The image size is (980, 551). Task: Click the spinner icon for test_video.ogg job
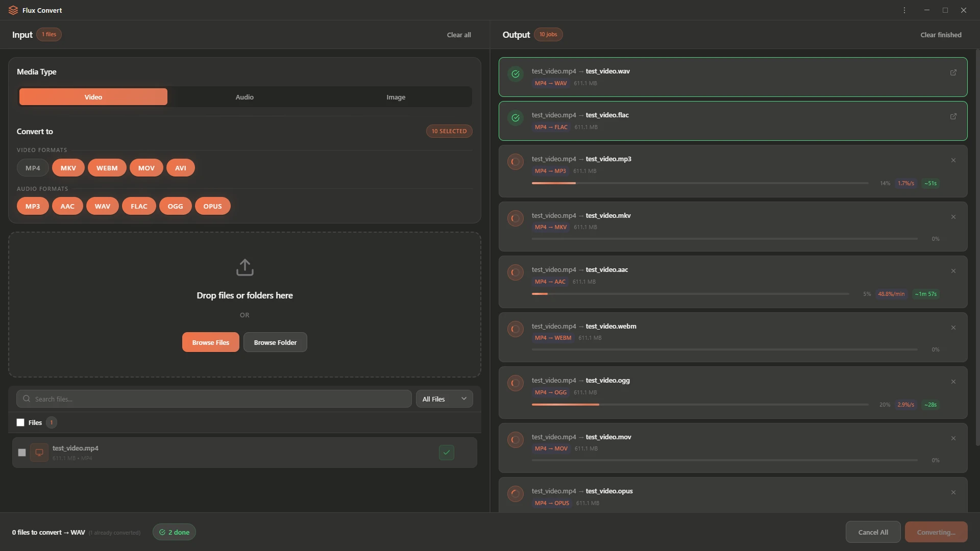(515, 383)
